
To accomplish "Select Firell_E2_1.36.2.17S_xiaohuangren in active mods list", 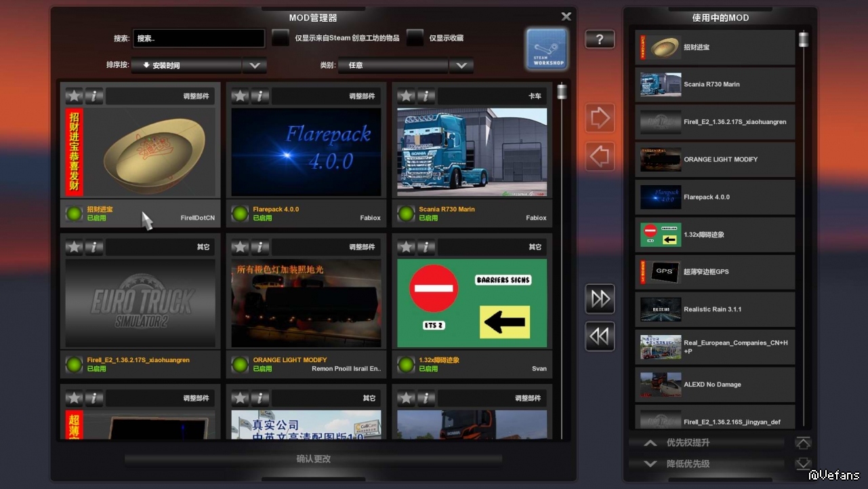I will click(x=715, y=122).
